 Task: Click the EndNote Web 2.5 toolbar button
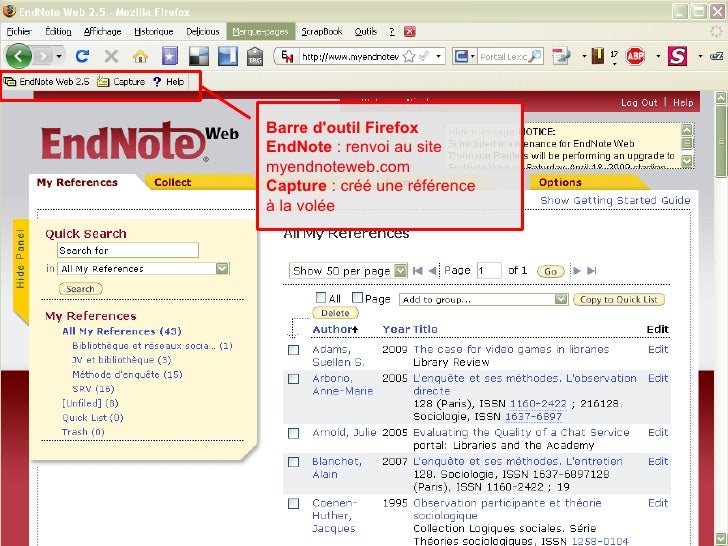(x=47, y=82)
